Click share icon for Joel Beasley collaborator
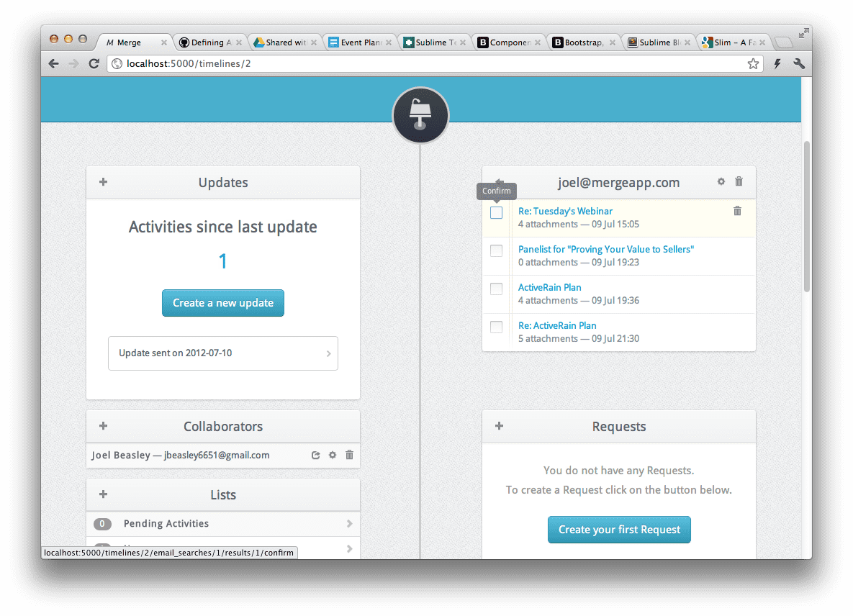853x616 pixels. tap(315, 455)
